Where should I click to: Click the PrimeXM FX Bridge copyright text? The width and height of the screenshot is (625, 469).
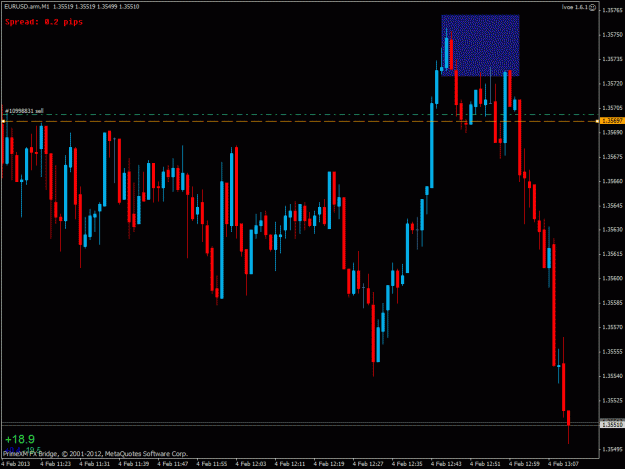(95, 454)
